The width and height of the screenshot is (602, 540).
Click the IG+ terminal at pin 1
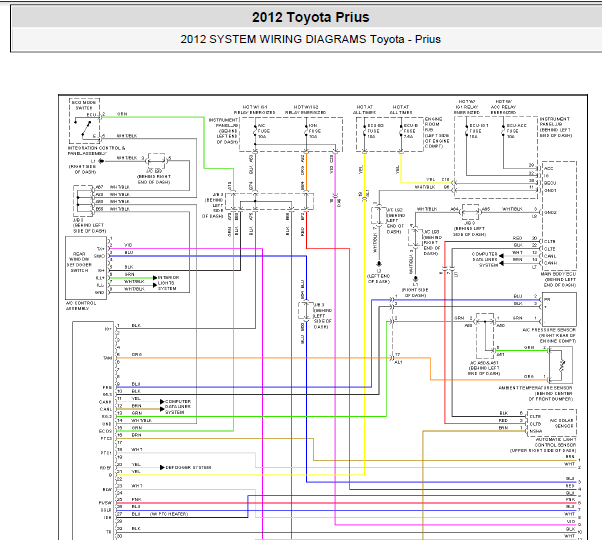[108, 329]
